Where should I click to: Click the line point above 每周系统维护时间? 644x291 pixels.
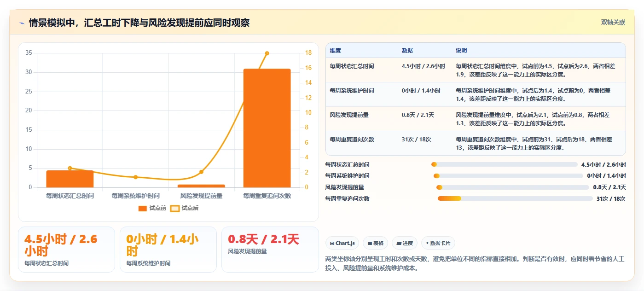pos(136,177)
